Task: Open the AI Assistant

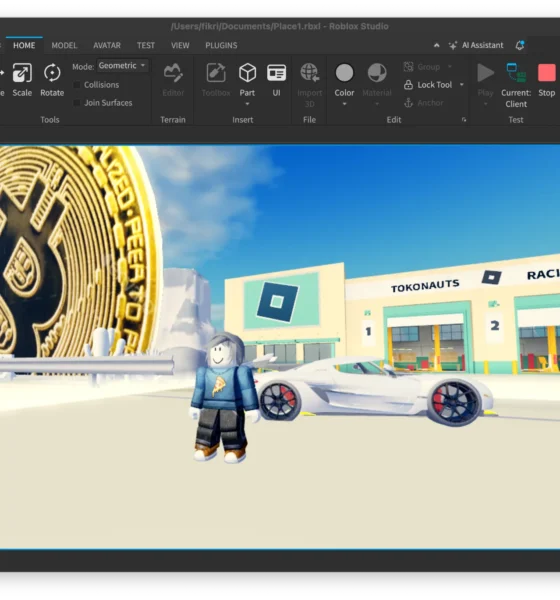Action: 476,45
